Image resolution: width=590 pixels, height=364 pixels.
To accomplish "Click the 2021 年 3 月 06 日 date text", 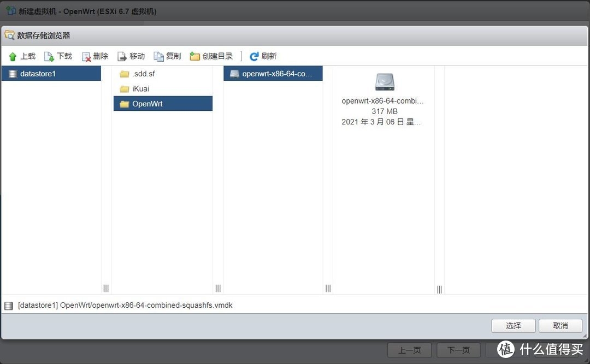I will [x=381, y=122].
